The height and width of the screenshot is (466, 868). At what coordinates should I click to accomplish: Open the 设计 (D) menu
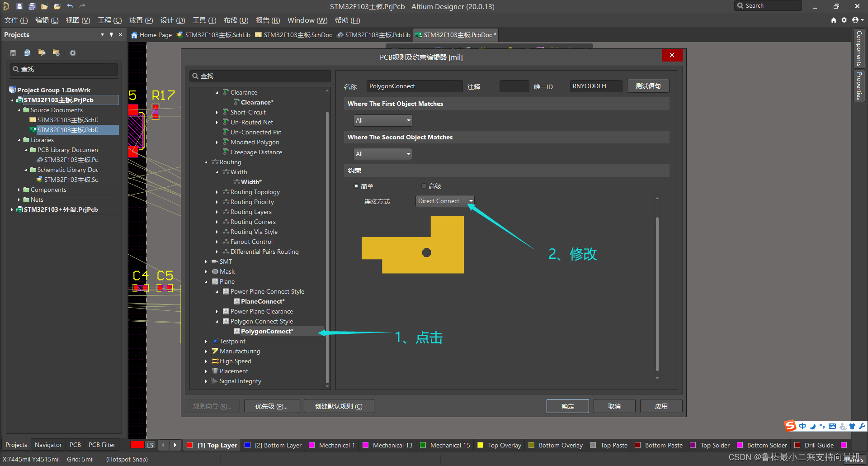[173, 20]
